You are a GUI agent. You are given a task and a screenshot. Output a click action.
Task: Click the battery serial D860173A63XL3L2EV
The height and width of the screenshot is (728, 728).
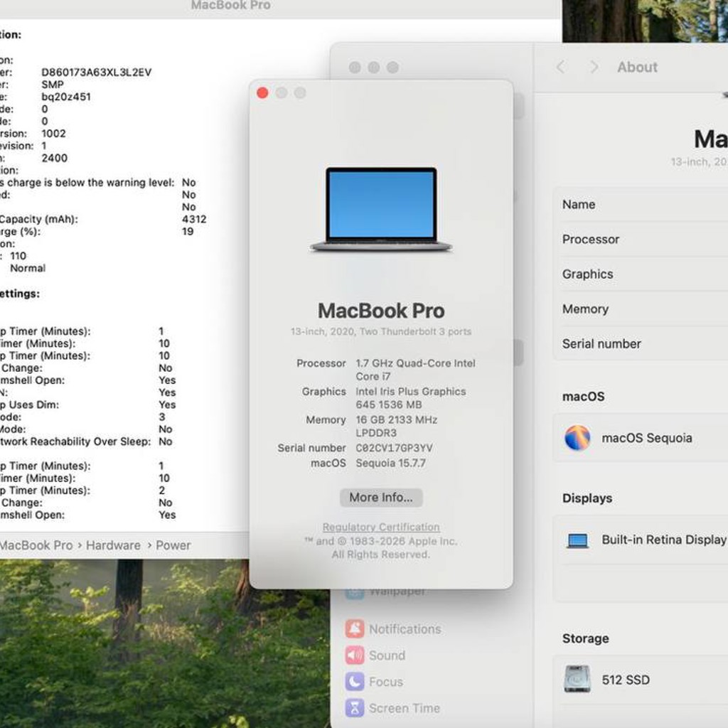pyautogui.click(x=97, y=73)
